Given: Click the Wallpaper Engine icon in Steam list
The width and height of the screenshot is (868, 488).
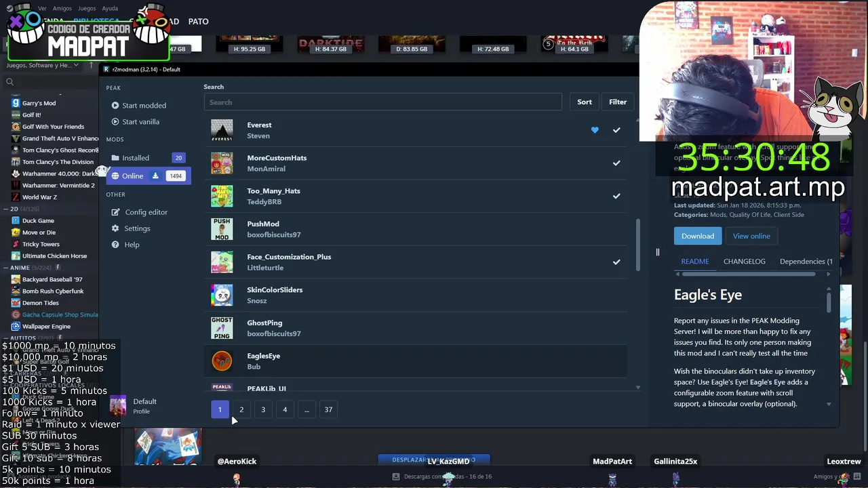Looking at the screenshot, I should point(16,327).
